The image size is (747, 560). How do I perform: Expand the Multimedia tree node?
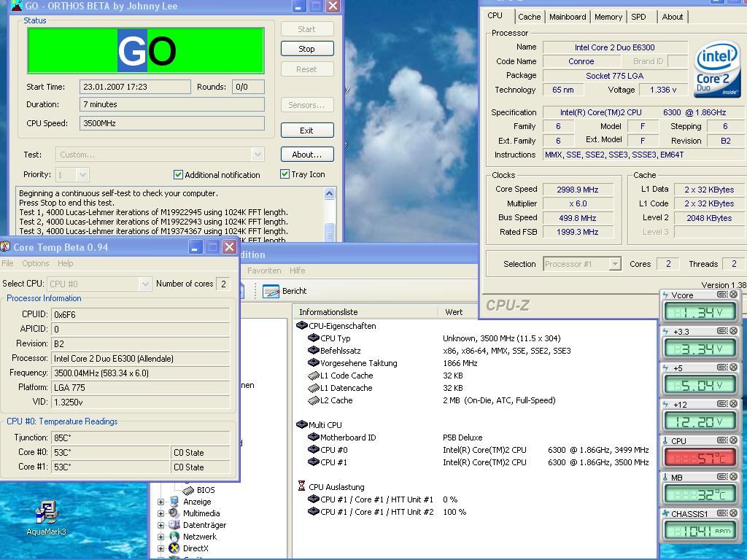[x=160, y=513]
